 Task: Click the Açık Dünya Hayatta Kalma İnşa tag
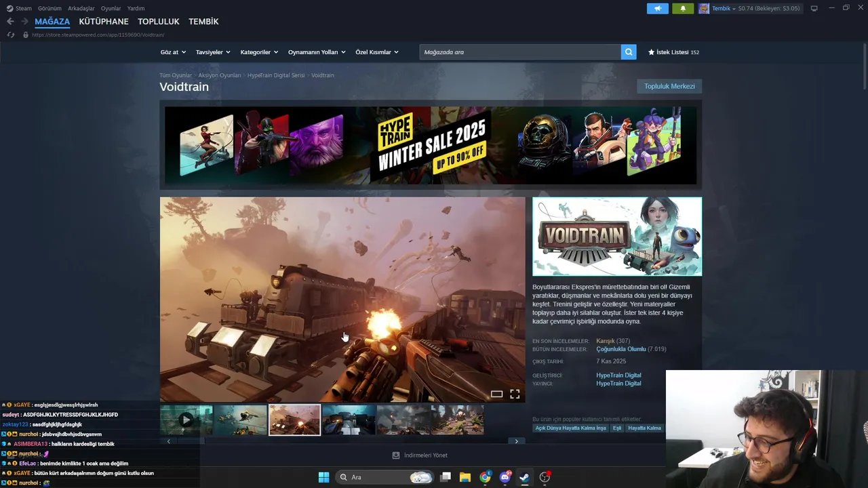pos(570,428)
